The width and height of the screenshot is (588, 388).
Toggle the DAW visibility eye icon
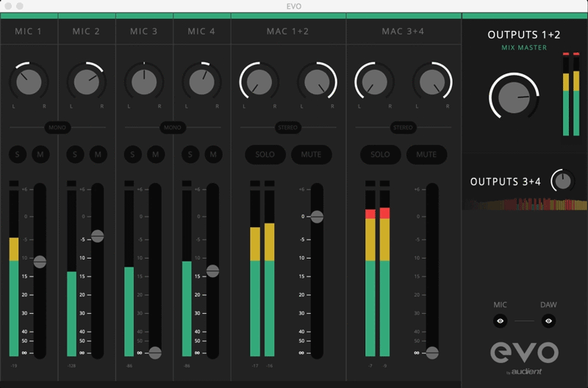click(548, 321)
